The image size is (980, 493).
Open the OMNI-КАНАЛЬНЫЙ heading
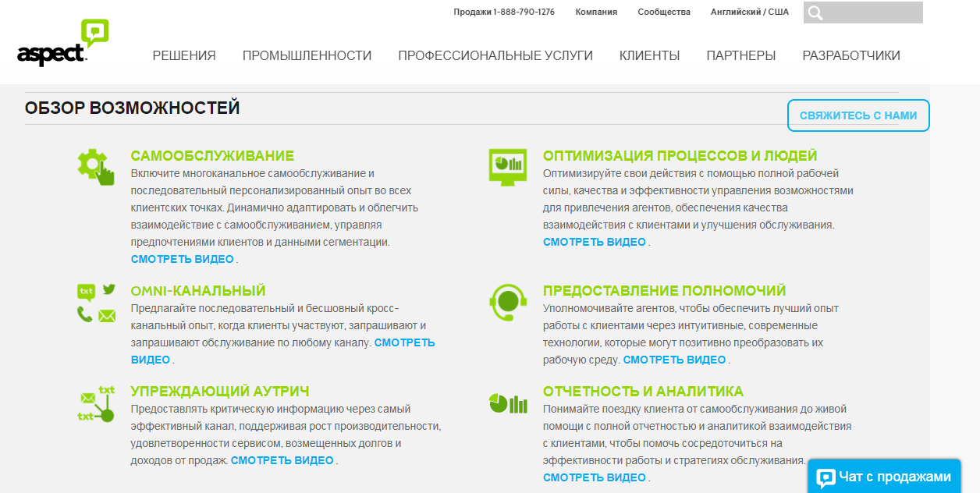tap(198, 291)
